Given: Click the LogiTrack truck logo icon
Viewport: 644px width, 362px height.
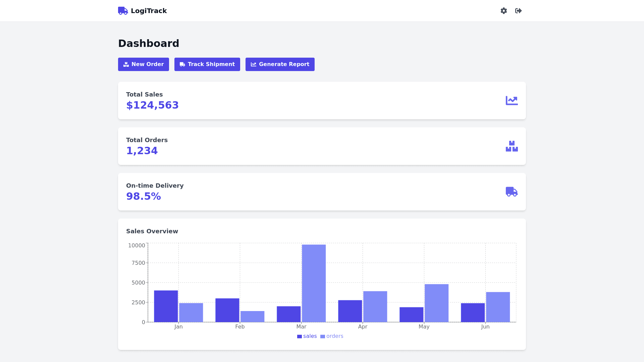Looking at the screenshot, I should tap(123, 11).
